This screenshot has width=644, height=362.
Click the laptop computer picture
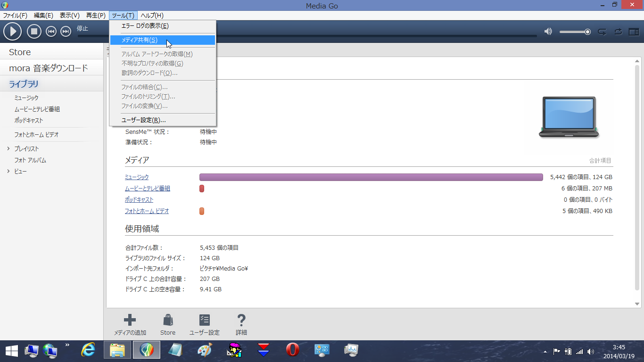click(569, 117)
